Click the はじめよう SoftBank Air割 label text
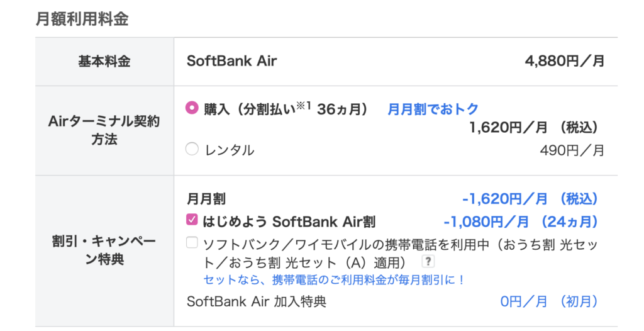Screen dimensions: 644x331 click(289, 222)
